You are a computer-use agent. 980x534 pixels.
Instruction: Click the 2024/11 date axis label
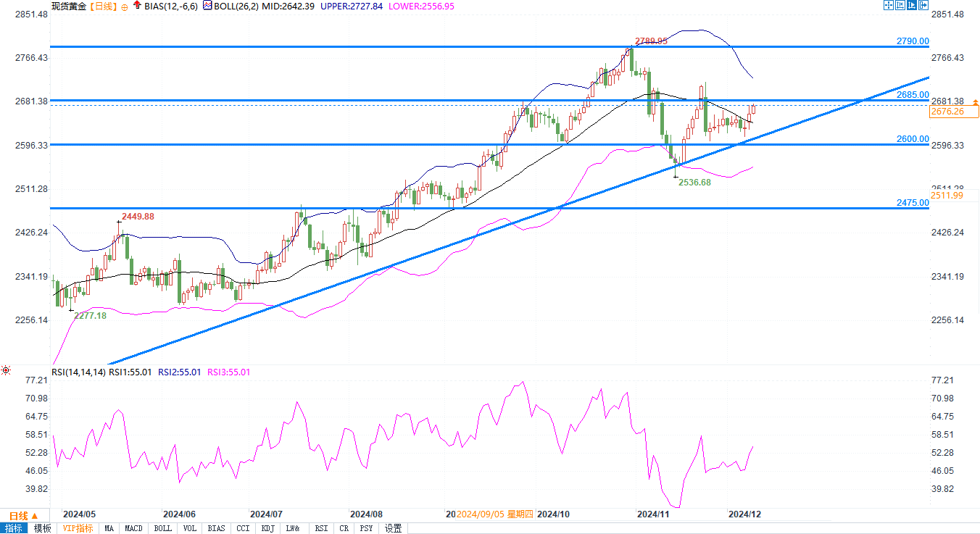(653, 514)
